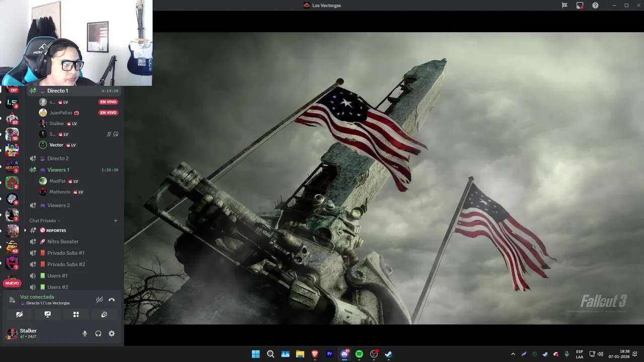
Task: Toggle noise suppression next to Voz conectada
Action: (x=100, y=300)
